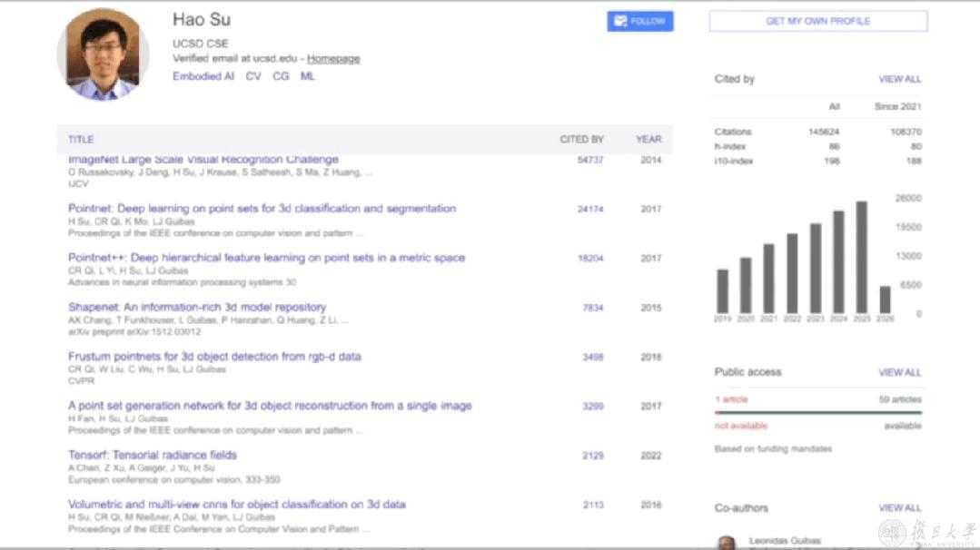This screenshot has width=980, height=550.
Task: Click Get My Own Profile button
Action: (817, 21)
